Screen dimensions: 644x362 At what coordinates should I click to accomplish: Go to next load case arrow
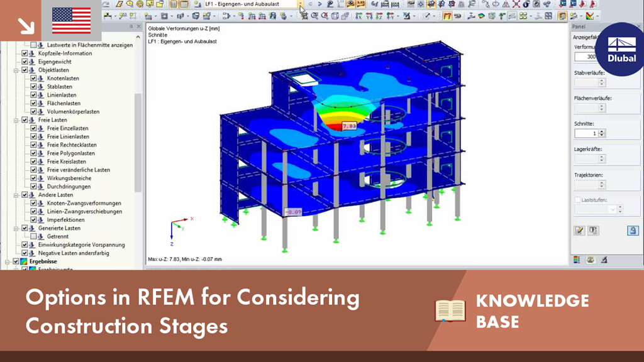tap(319, 4)
